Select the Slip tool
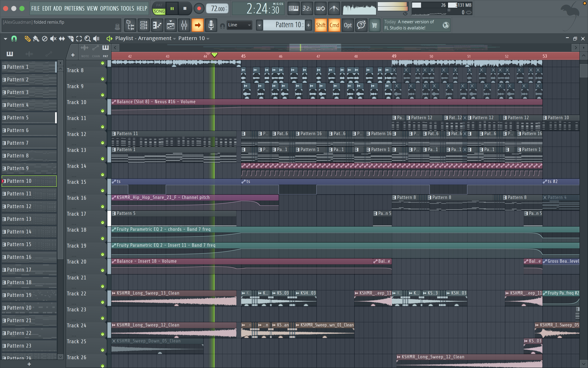Viewport: 588px width, 368px height. (62, 38)
